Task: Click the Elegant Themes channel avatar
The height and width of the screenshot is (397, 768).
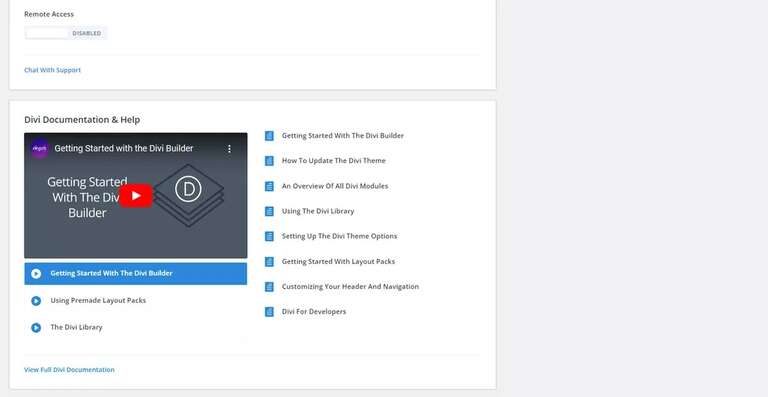Action: (x=40, y=148)
